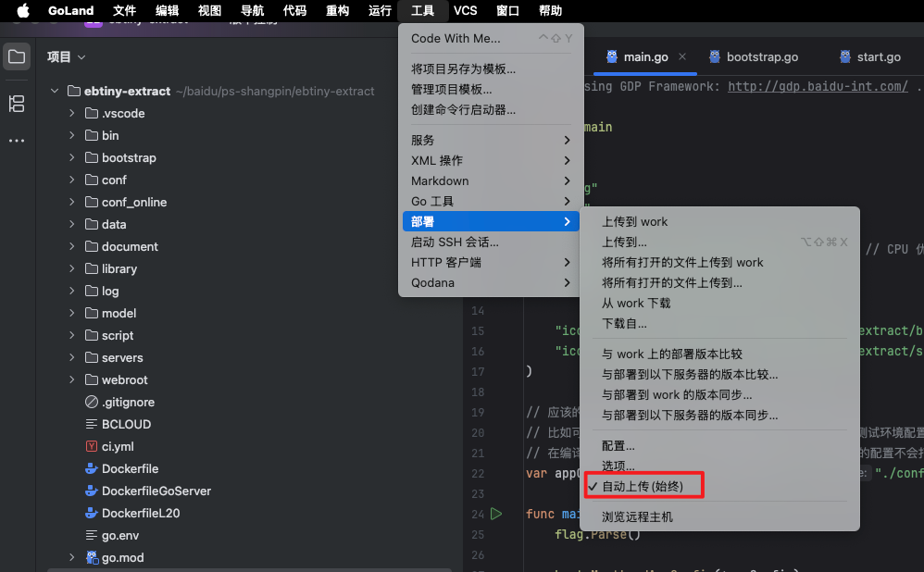Expand the library folder
This screenshot has height=572, width=924.
coord(71,268)
